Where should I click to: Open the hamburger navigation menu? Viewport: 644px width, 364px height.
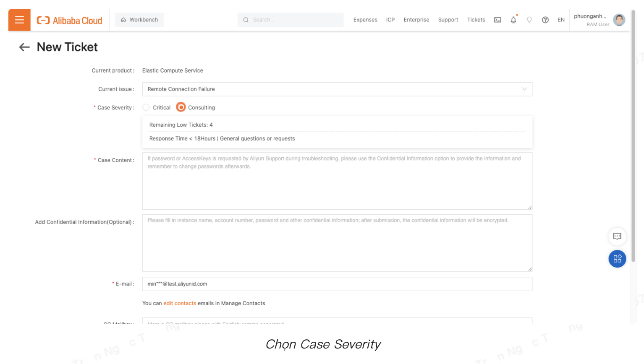point(19,20)
